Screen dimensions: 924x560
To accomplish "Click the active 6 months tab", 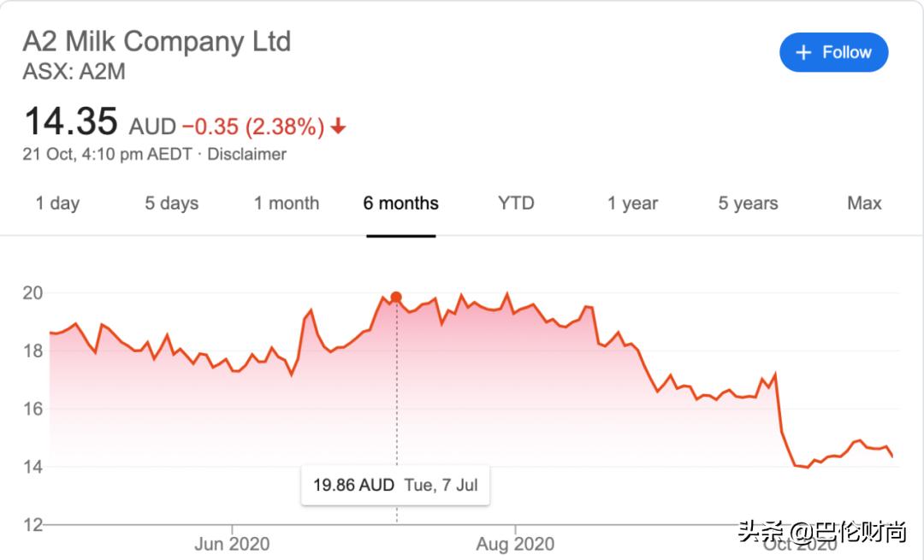I will 400,203.
